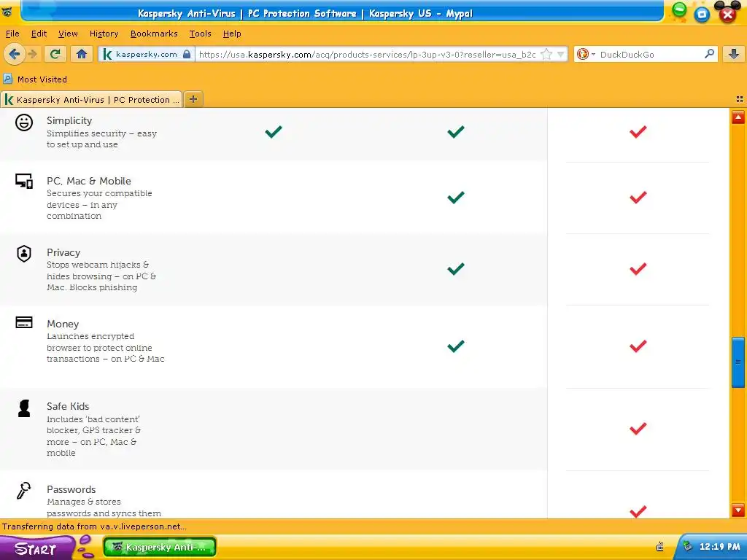Screen dimensions: 747x560
Task: Click the Simplicity smiley face icon
Action: (24, 122)
